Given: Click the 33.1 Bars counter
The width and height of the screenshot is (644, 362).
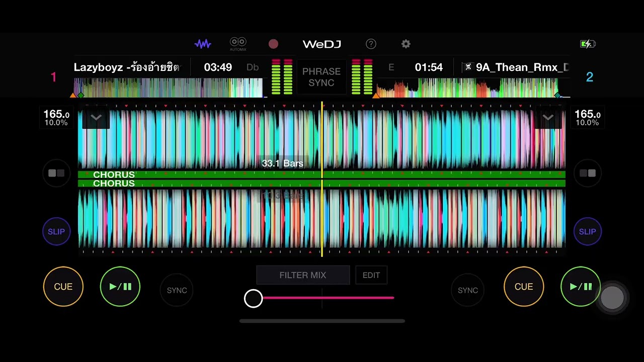Looking at the screenshot, I should tap(282, 163).
